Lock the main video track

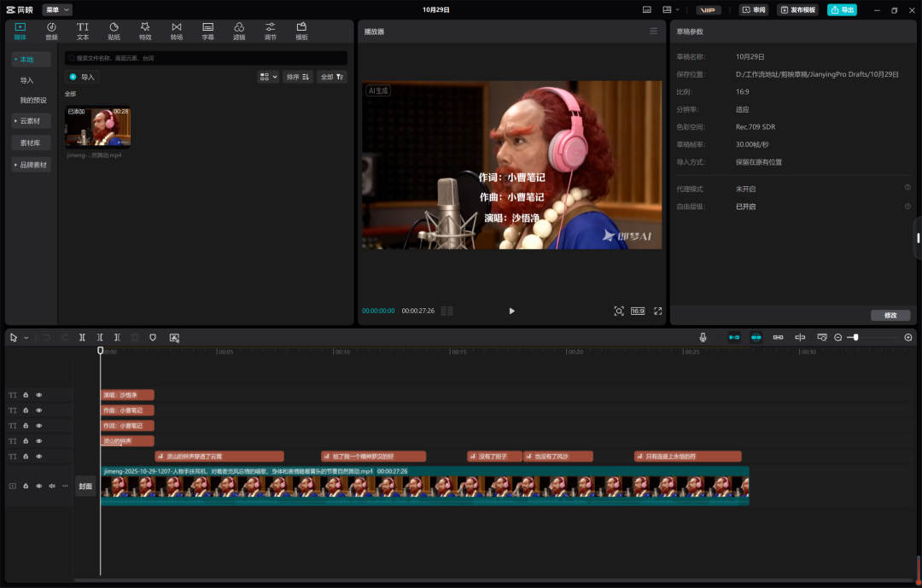pos(26,486)
